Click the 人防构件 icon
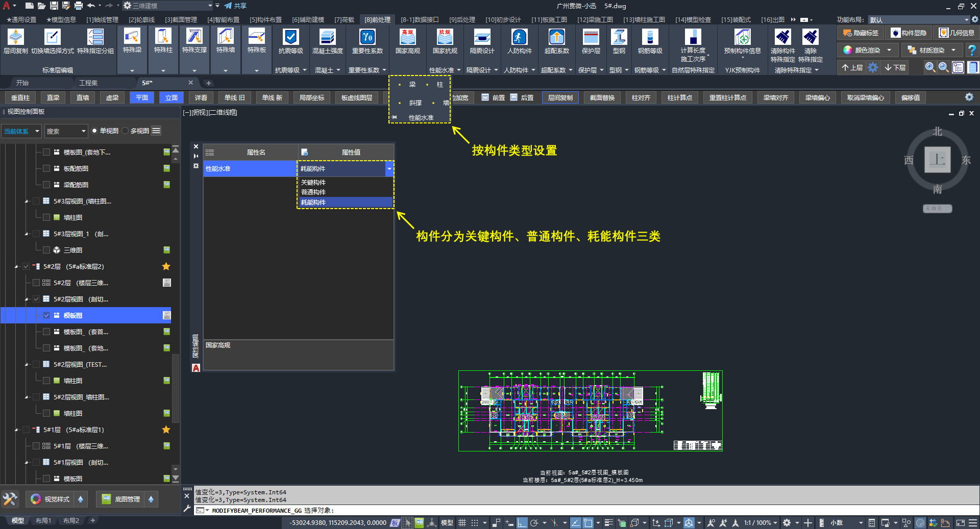The image size is (980, 529). coord(520,37)
